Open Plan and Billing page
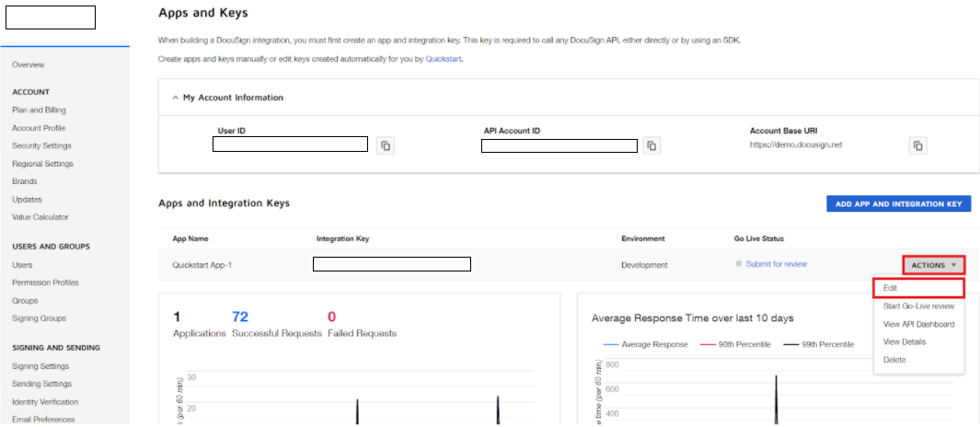 coord(39,110)
